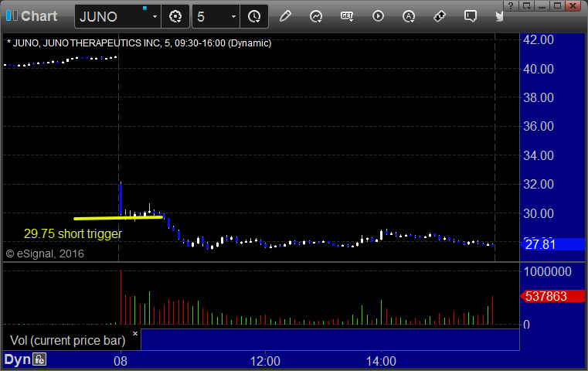The image size is (588, 371).
Task: Click the red 537863 volume tag
Action: click(552, 296)
